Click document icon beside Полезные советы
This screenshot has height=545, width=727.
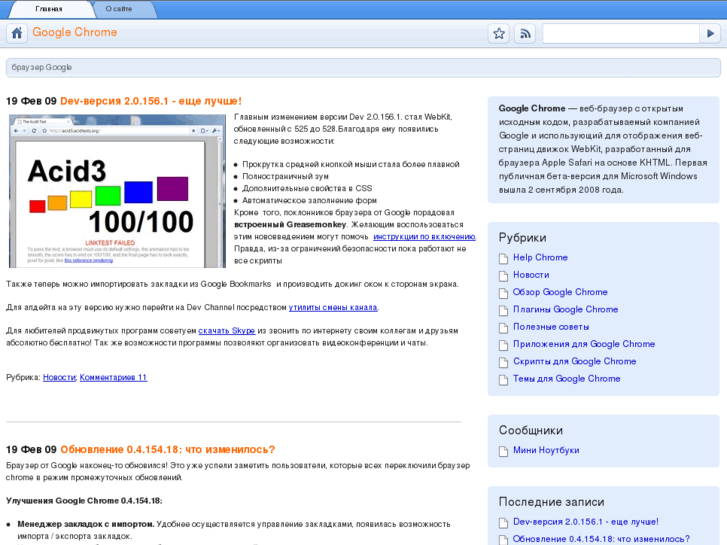tap(504, 328)
